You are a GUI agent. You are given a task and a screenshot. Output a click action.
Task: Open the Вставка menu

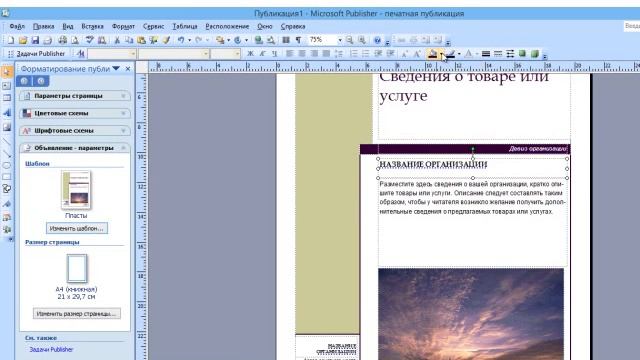click(92, 27)
